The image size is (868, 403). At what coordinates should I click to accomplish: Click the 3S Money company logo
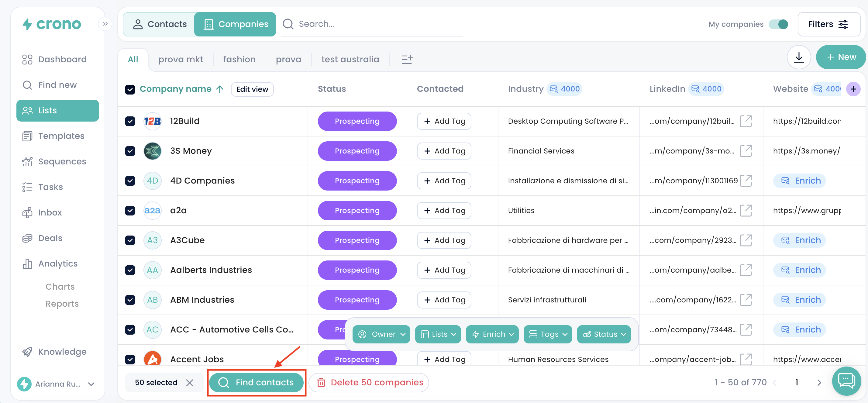click(152, 151)
